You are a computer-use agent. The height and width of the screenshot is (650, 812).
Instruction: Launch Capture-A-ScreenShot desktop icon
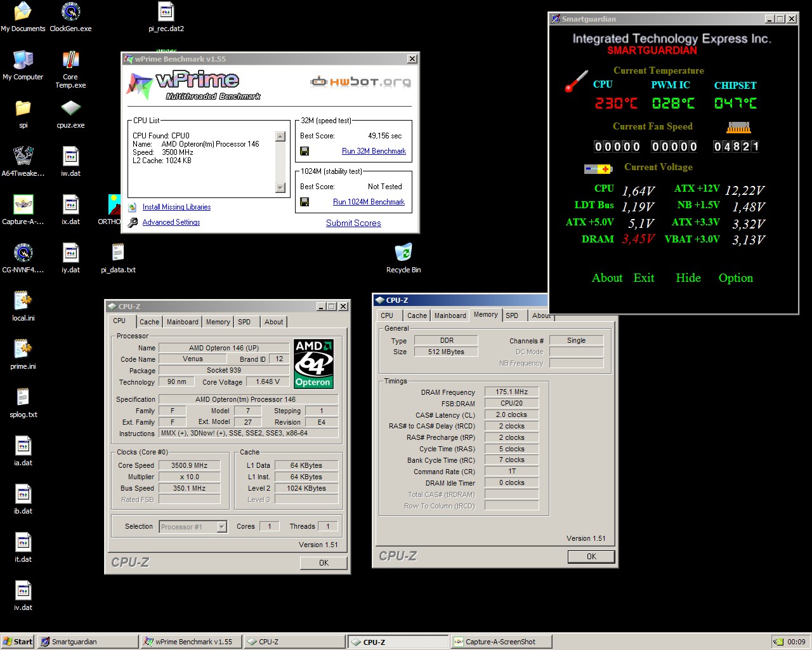pyautogui.click(x=23, y=210)
